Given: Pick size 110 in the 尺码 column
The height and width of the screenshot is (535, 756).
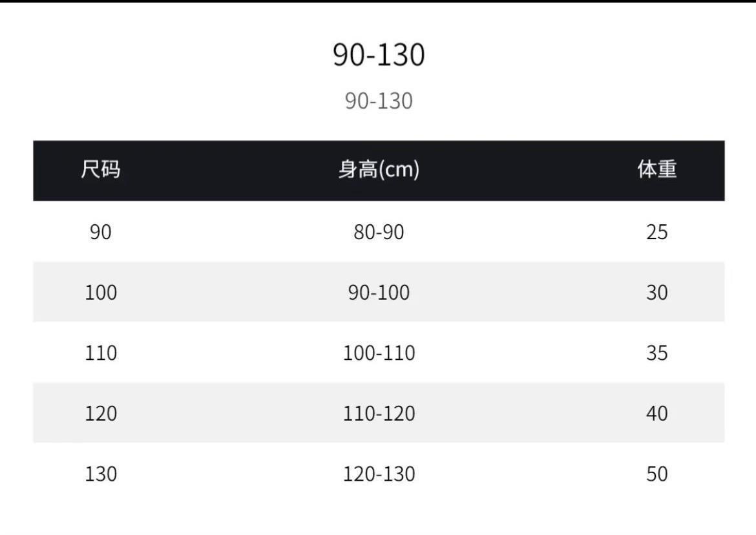Looking at the screenshot, I should [x=101, y=353].
